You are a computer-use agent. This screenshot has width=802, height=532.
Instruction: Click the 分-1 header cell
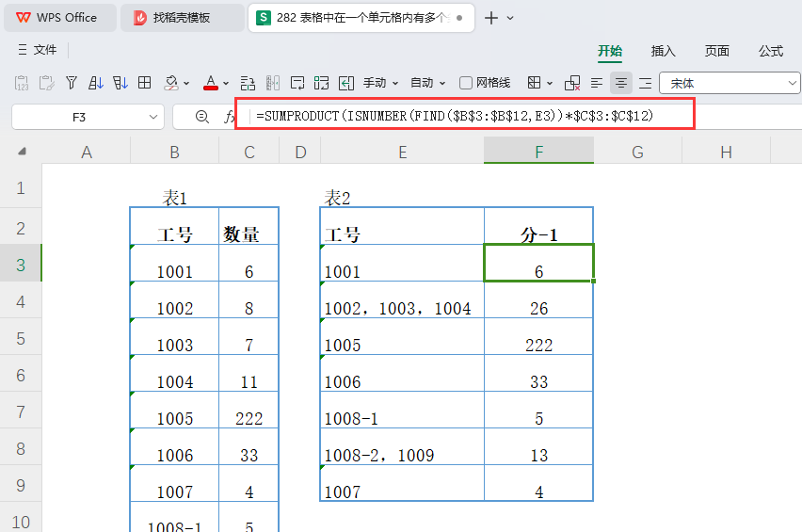coord(539,226)
